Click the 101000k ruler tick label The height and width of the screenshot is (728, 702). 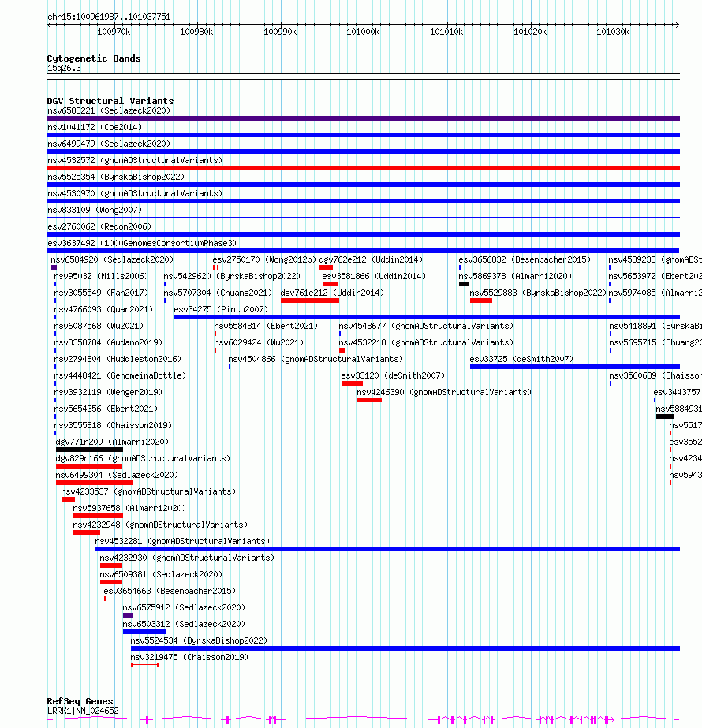click(363, 32)
